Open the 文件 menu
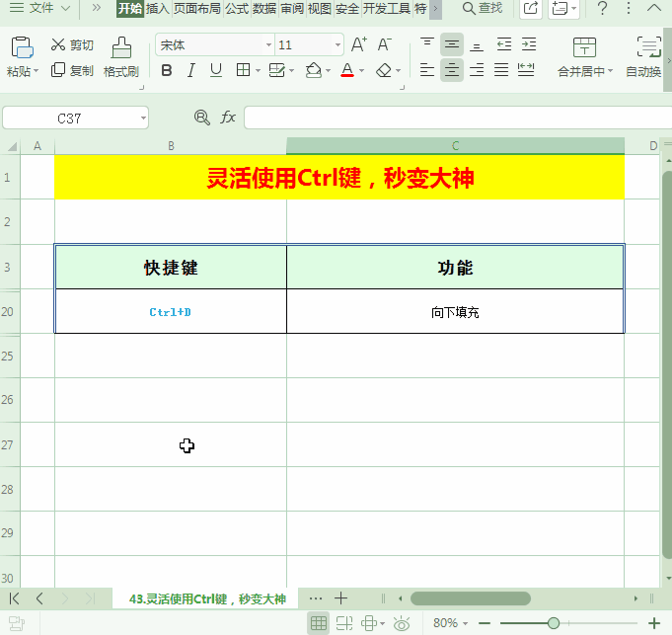 click(x=40, y=8)
